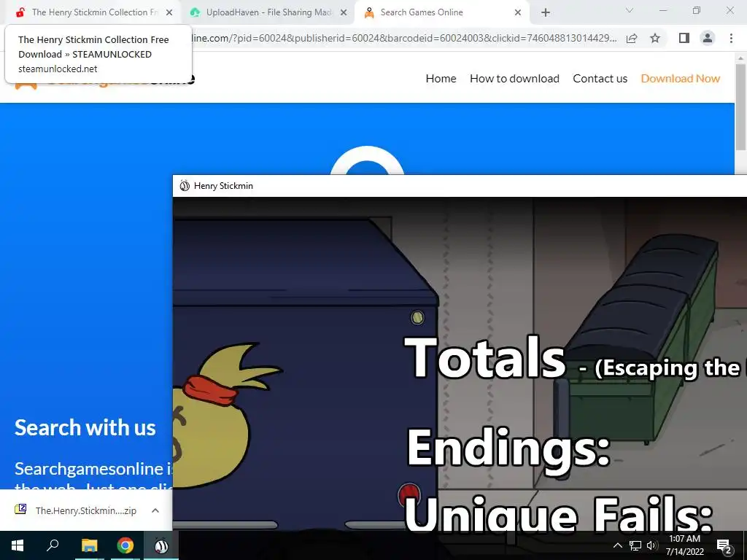Open the Windows Start menu

(18, 545)
